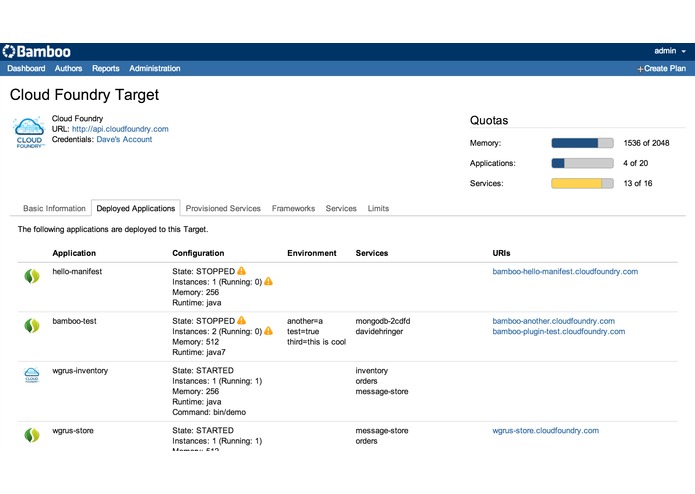Open bamboo-another.cloudfoundry.com link

[x=554, y=321]
